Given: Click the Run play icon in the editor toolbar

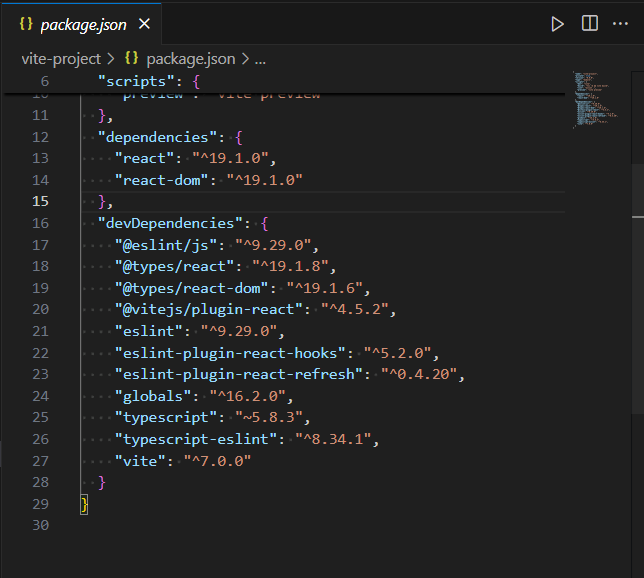Looking at the screenshot, I should (x=557, y=24).
